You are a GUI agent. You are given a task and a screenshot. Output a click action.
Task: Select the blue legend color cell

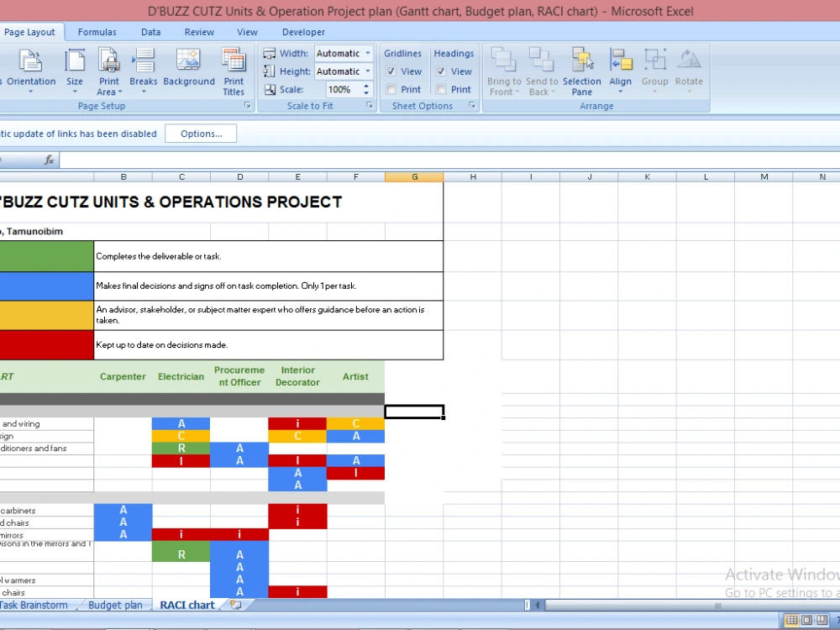46,286
